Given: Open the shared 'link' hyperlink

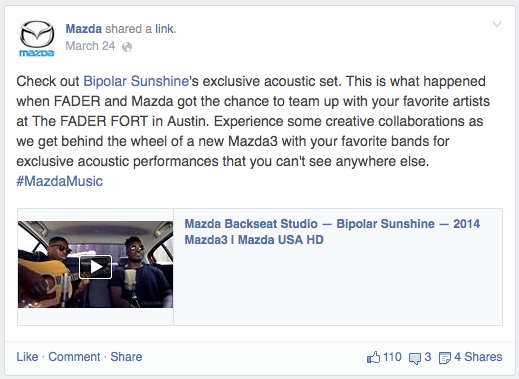Looking at the screenshot, I should [164, 29].
